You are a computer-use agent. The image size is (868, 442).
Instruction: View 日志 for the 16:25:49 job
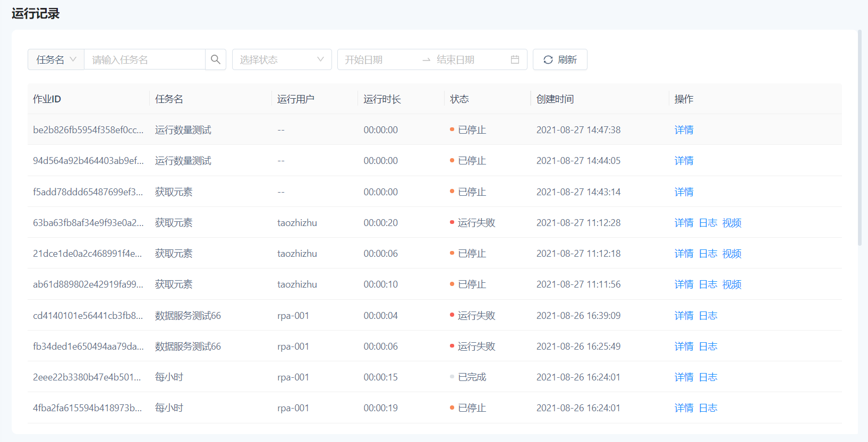click(x=708, y=346)
